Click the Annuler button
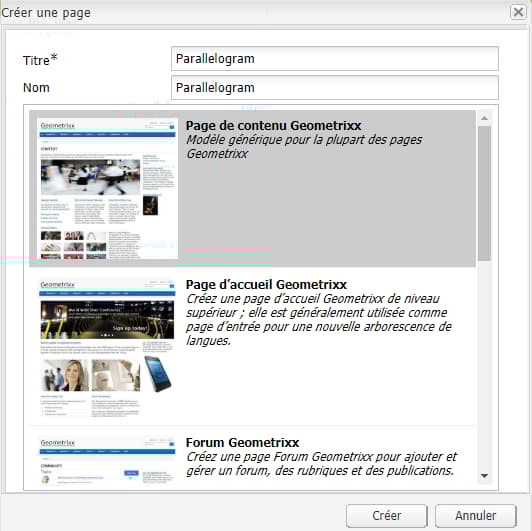 (475, 515)
